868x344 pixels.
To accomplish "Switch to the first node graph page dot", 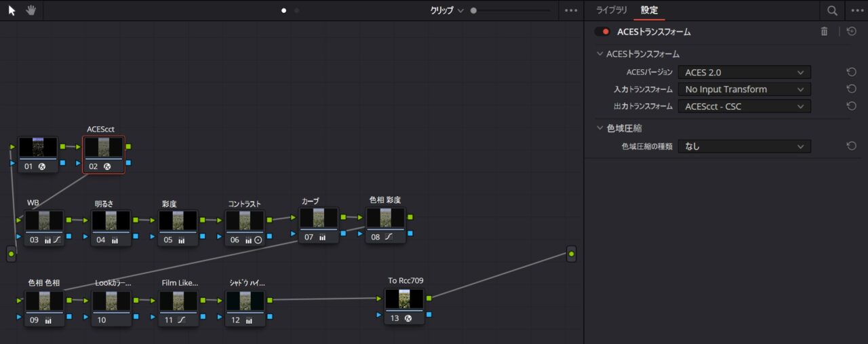I will (x=284, y=10).
